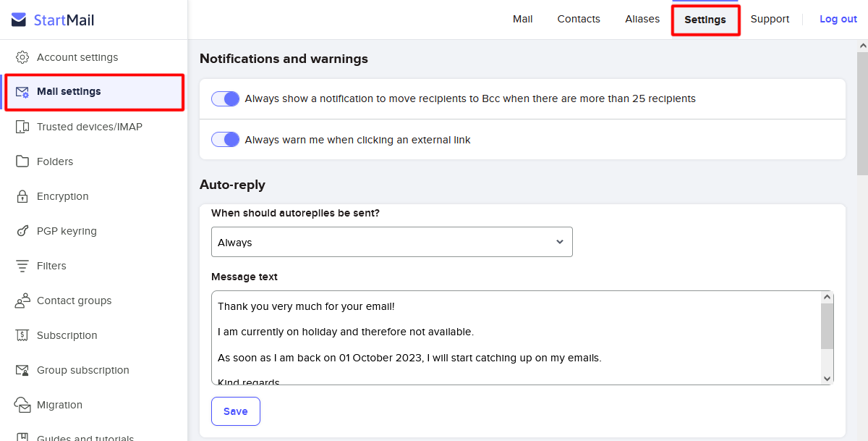Switch to the Mail tab

pos(522,20)
